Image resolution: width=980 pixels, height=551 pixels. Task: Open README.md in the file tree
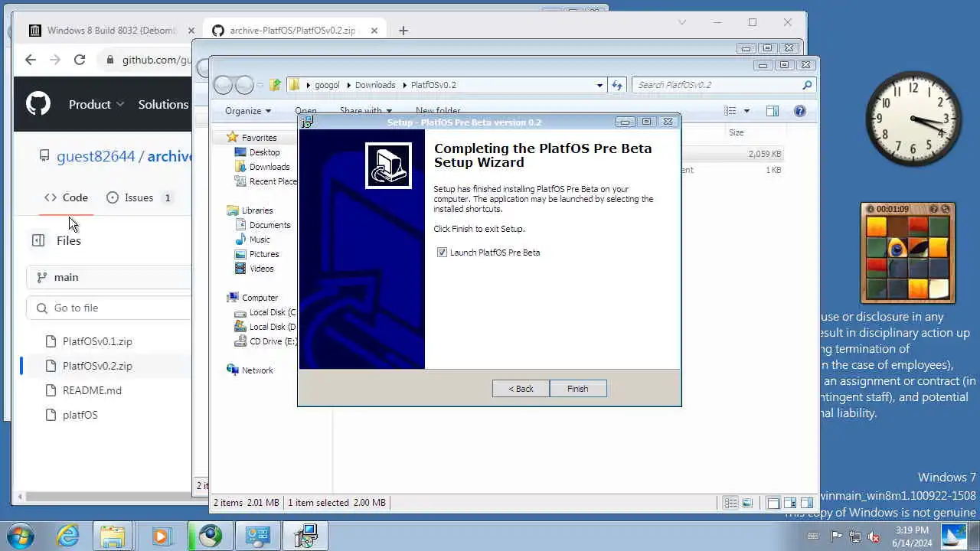92,390
